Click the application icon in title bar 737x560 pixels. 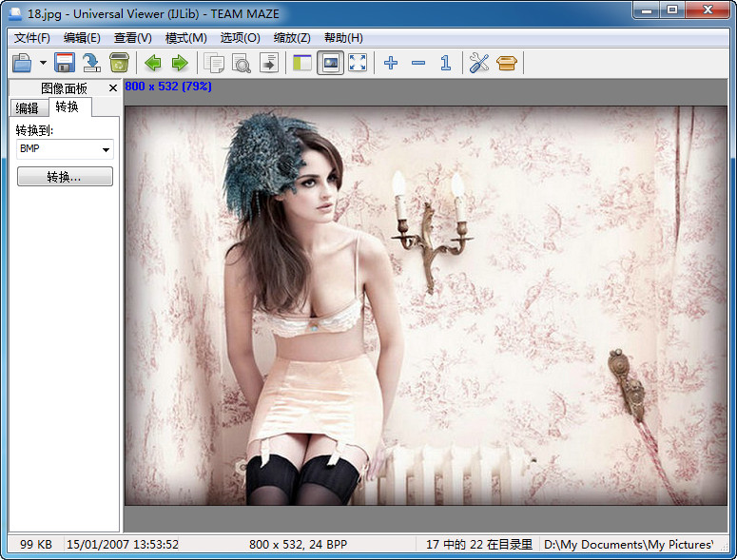[15, 13]
